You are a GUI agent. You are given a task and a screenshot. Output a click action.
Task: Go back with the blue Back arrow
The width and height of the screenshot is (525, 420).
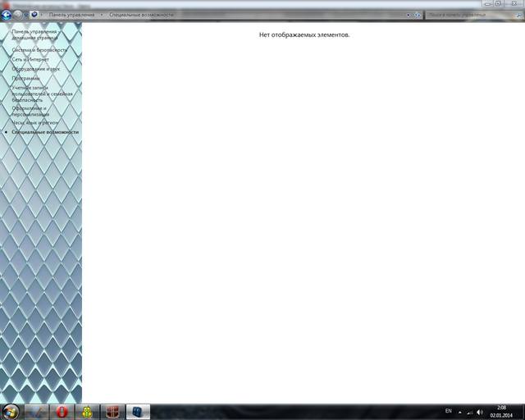pos(6,15)
